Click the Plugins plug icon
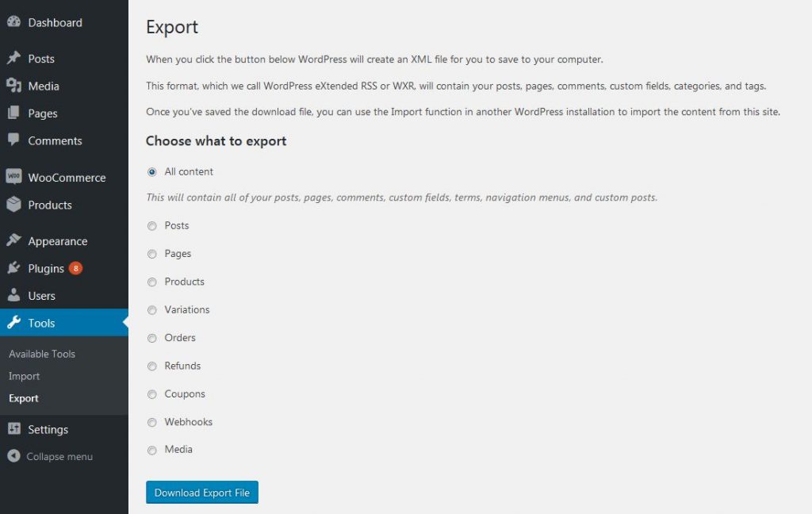The image size is (812, 514). [x=14, y=268]
